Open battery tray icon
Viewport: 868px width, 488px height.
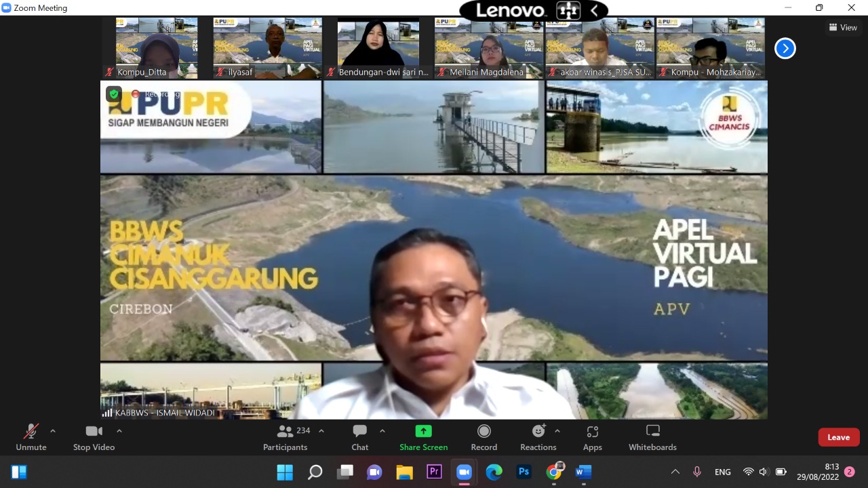click(x=781, y=472)
